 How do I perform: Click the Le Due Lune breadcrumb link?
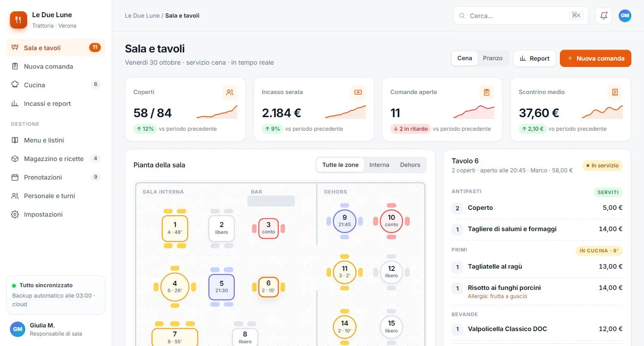(x=142, y=16)
